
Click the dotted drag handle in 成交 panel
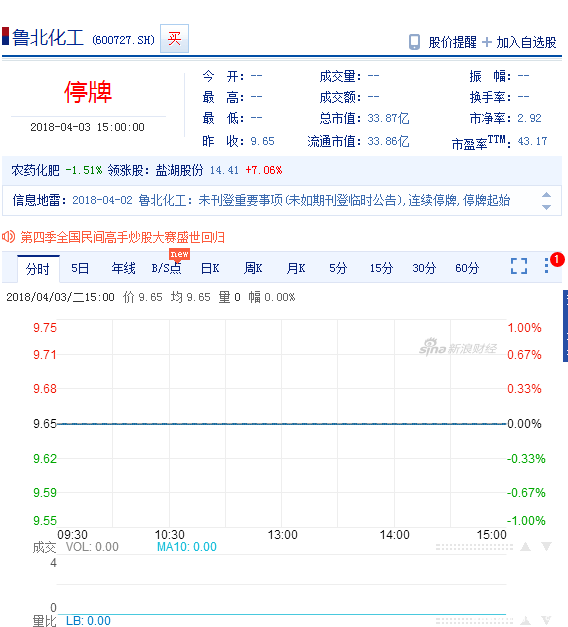(474, 547)
